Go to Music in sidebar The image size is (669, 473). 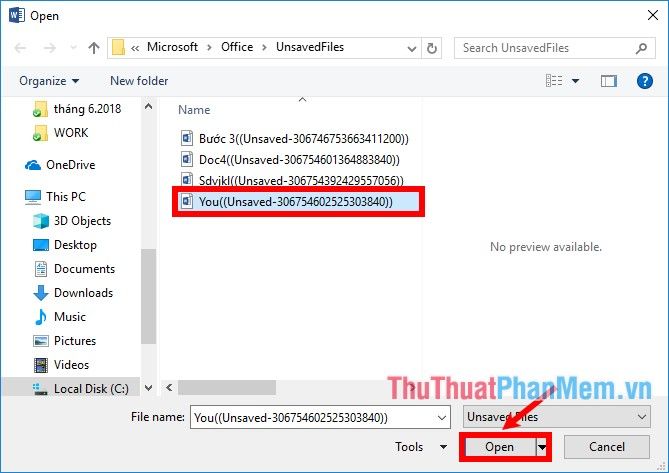pyautogui.click(x=59, y=316)
